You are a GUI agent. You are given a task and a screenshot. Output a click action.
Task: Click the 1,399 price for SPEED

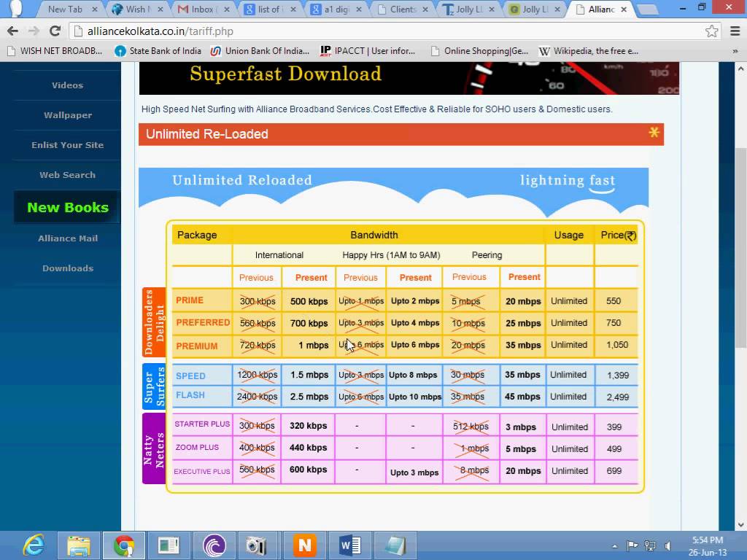[x=618, y=376]
